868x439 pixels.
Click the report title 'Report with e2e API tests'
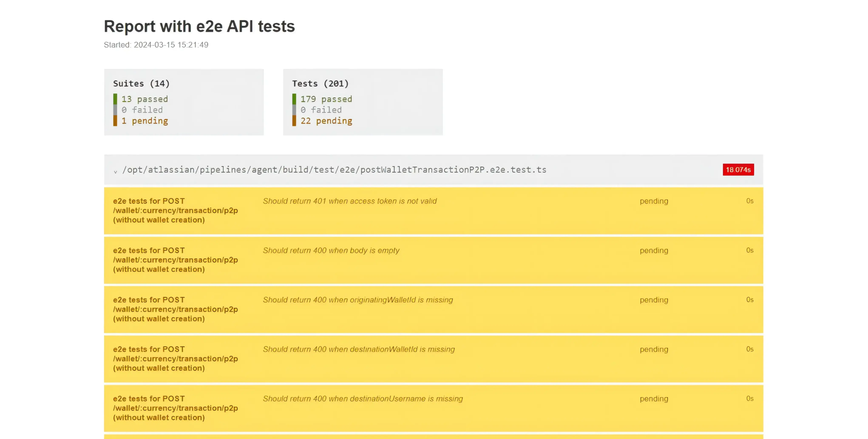[x=199, y=26]
